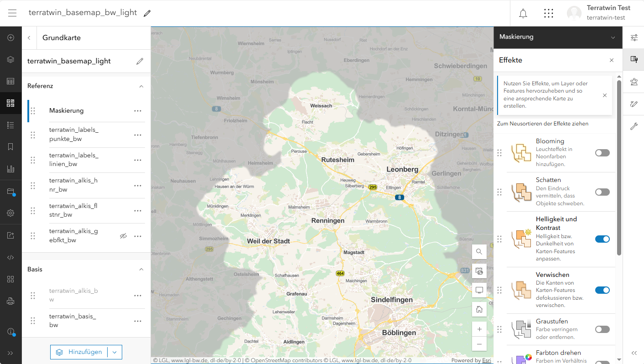
Task: Collapse the Basis section
Action: (x=141, y=270)
